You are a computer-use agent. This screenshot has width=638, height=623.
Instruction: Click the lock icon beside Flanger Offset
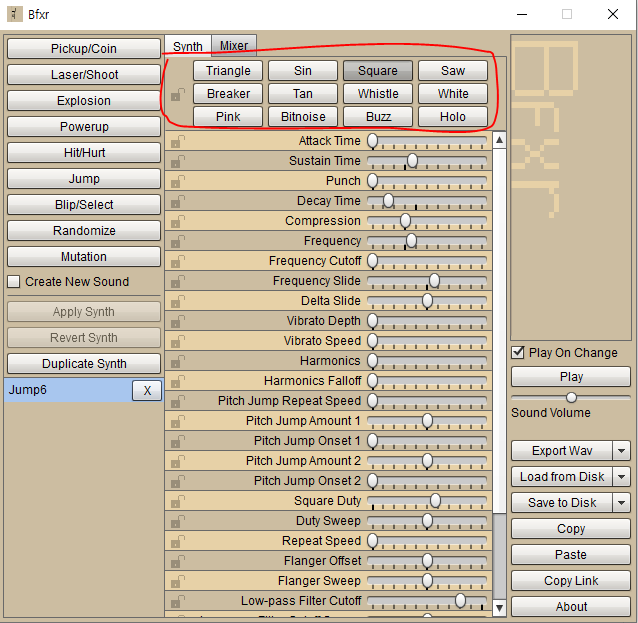coord(177,560)
